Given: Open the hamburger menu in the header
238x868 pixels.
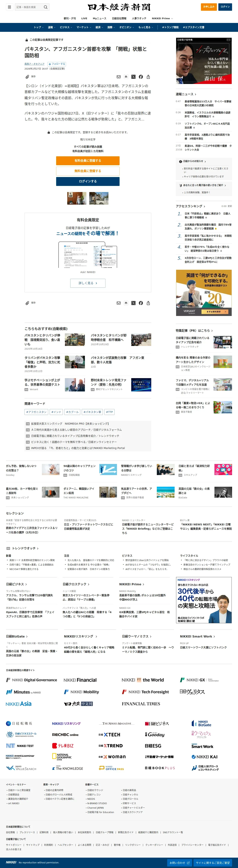Looking at the screenshot, I should click(x=9, y=7).
